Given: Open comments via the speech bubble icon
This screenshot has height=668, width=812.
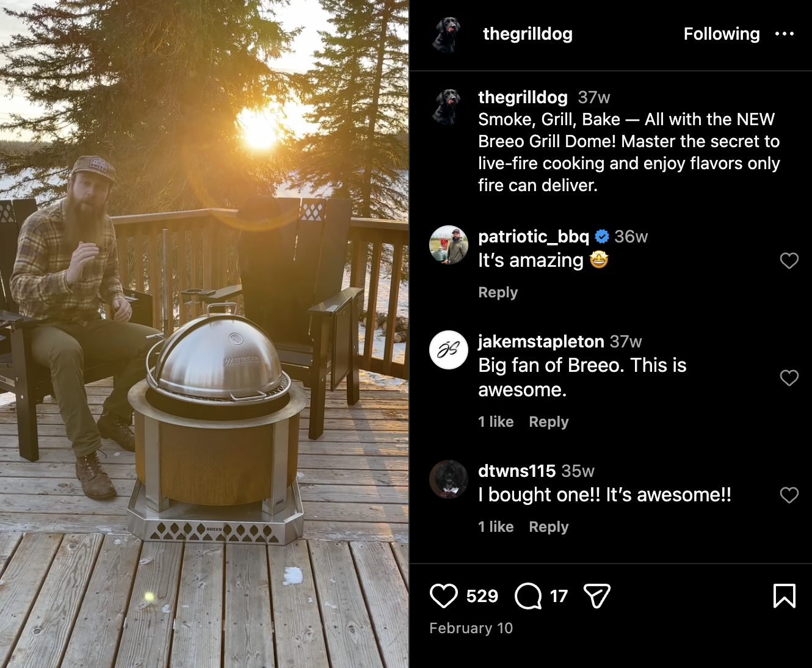Looking at the screenshot, I should (x=528, y=596).
